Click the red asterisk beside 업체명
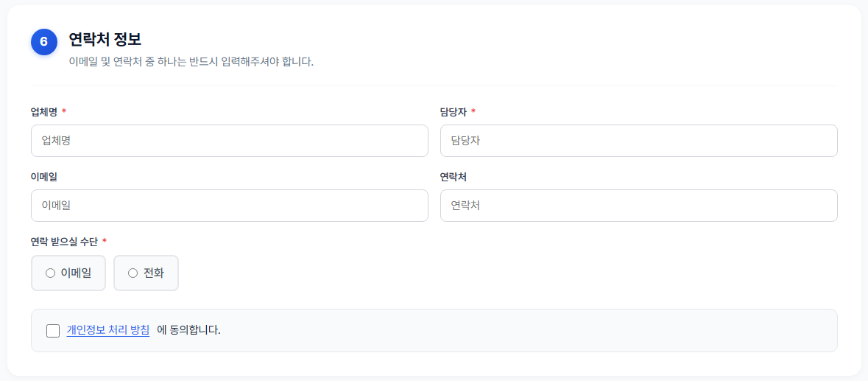 point(63,111)
